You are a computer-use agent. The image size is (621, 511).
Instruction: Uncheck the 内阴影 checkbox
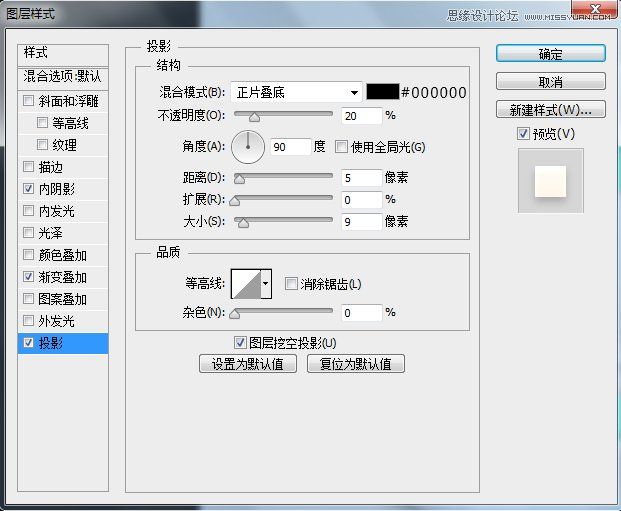[29, 189]
